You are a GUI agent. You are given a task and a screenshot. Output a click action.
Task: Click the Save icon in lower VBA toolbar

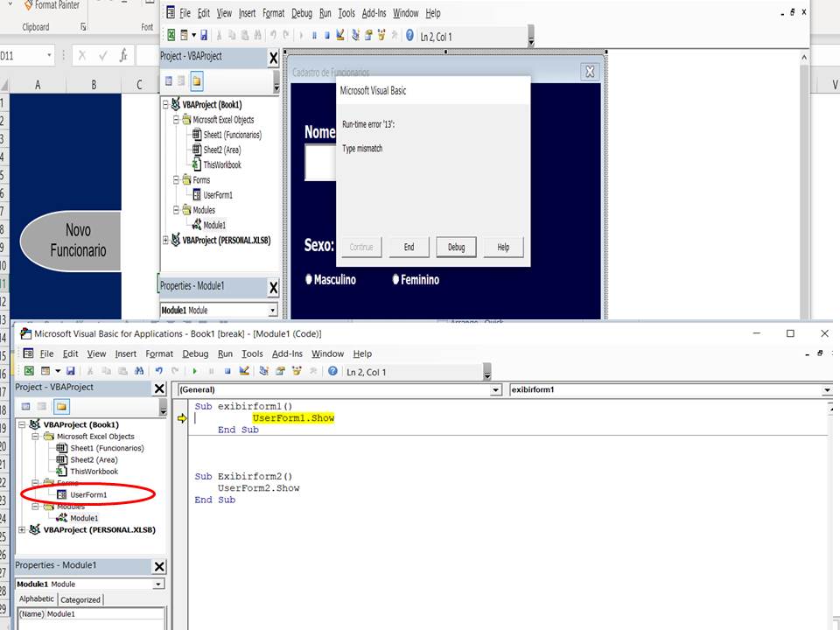click(x=70, y=371)
